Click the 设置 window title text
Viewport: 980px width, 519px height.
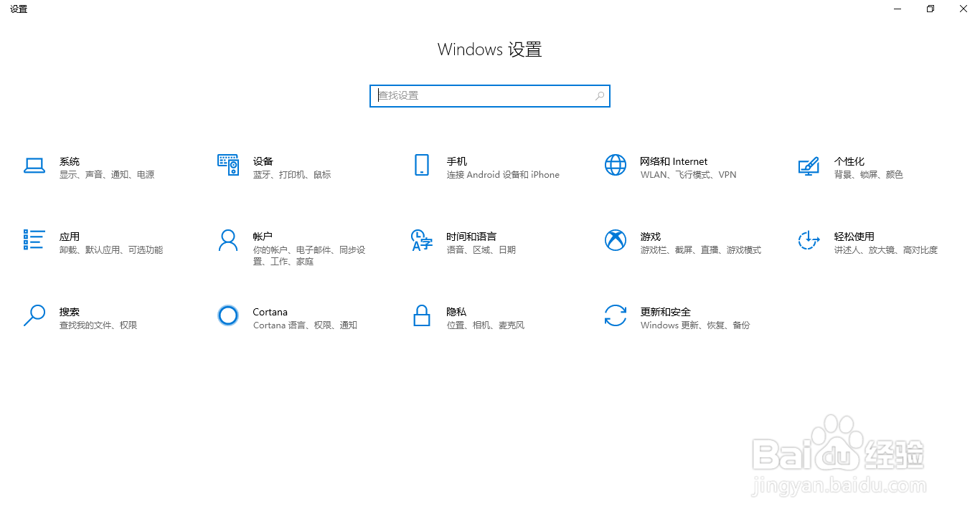pos(19,9)
